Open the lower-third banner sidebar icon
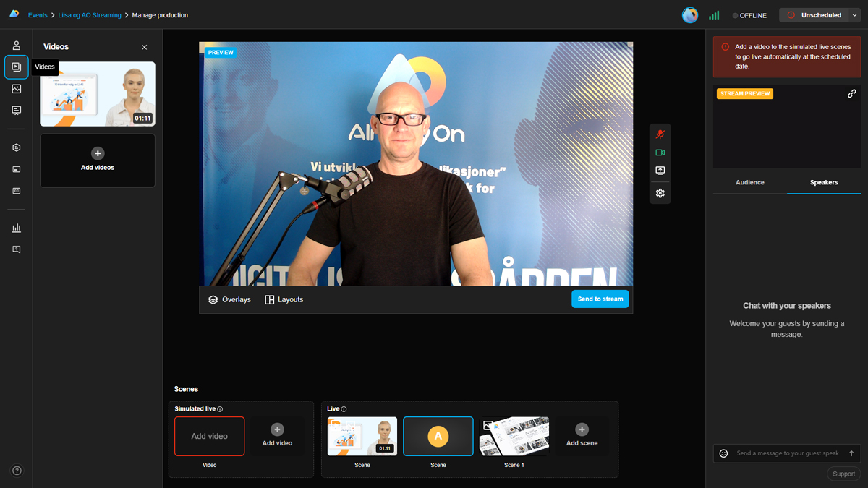The width and height of the screenshot is (868, 488). click(17, 169)
